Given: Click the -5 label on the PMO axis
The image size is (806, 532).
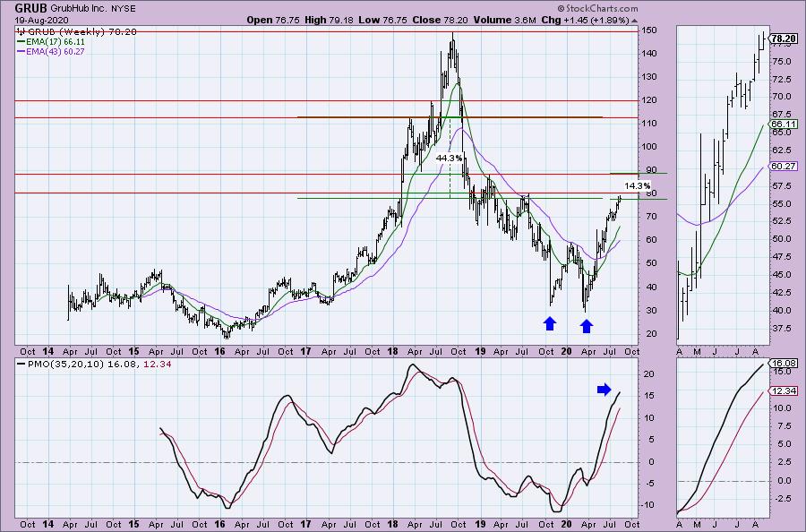Looking at the screenshot, I should point(650,484).
